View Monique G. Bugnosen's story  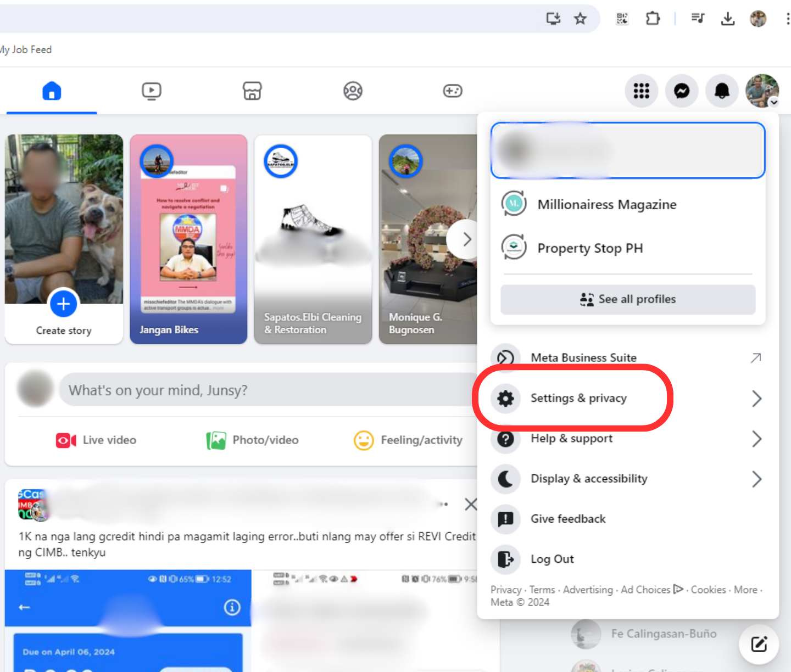click(x=428, y=239)
